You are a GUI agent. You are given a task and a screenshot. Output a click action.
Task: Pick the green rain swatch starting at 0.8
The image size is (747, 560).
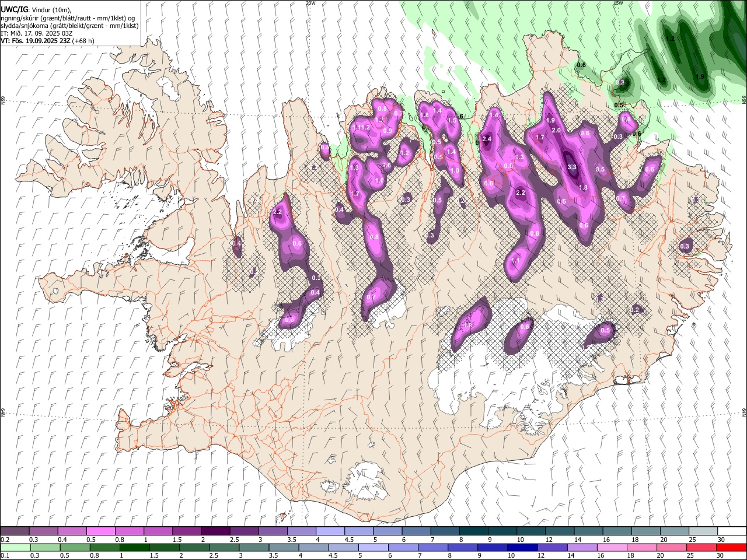(104, 547)
